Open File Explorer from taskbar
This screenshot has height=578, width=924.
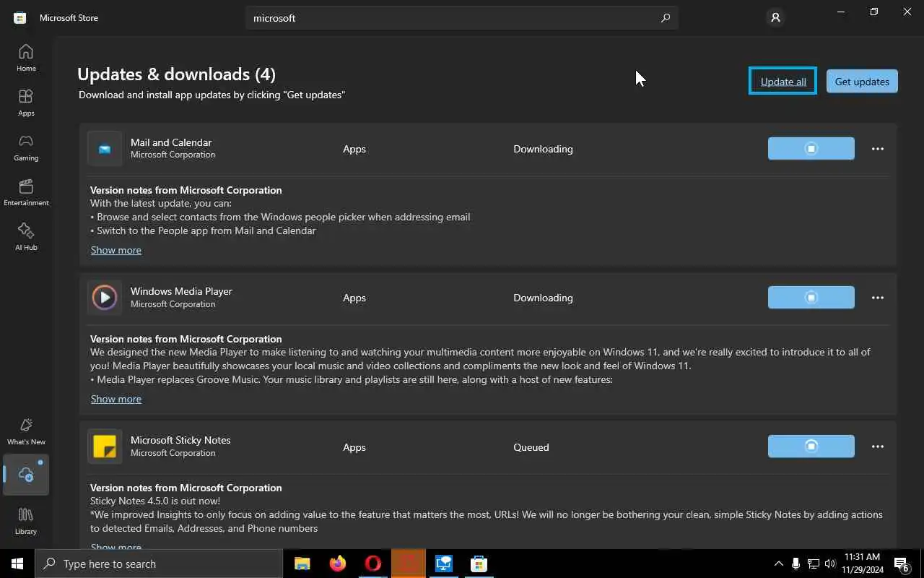coord(302,564)
